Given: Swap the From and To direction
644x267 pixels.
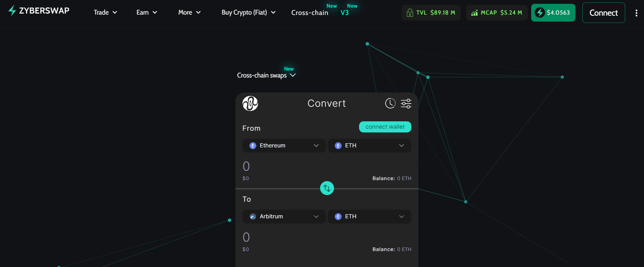Looking at the screenshot, I should click(327, 188).
